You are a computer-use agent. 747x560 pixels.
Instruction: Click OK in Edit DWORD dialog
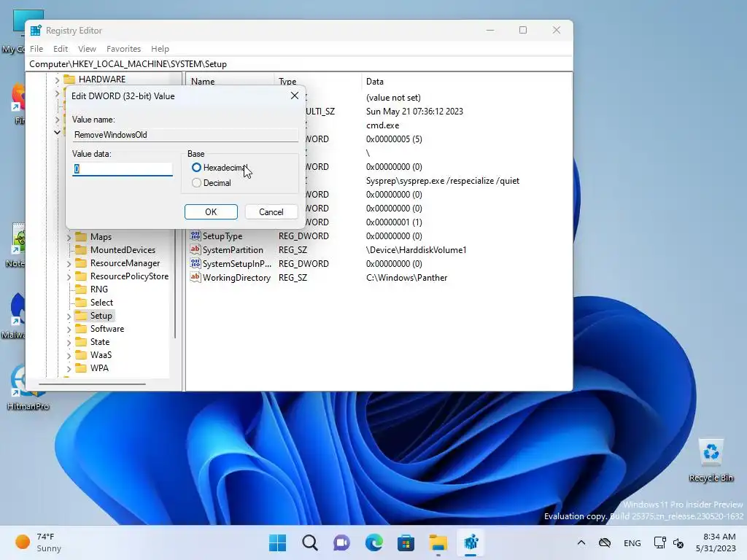(x=211, y=212)
